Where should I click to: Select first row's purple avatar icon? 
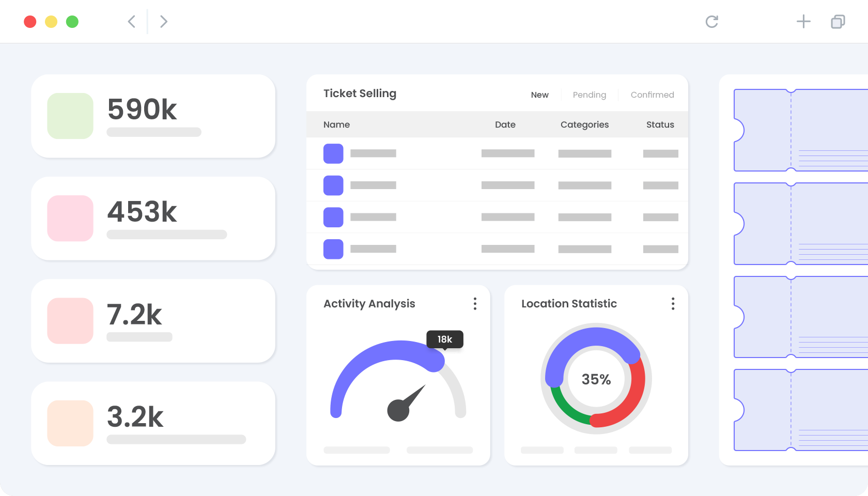pyautogui.click(x=333, y=153)
